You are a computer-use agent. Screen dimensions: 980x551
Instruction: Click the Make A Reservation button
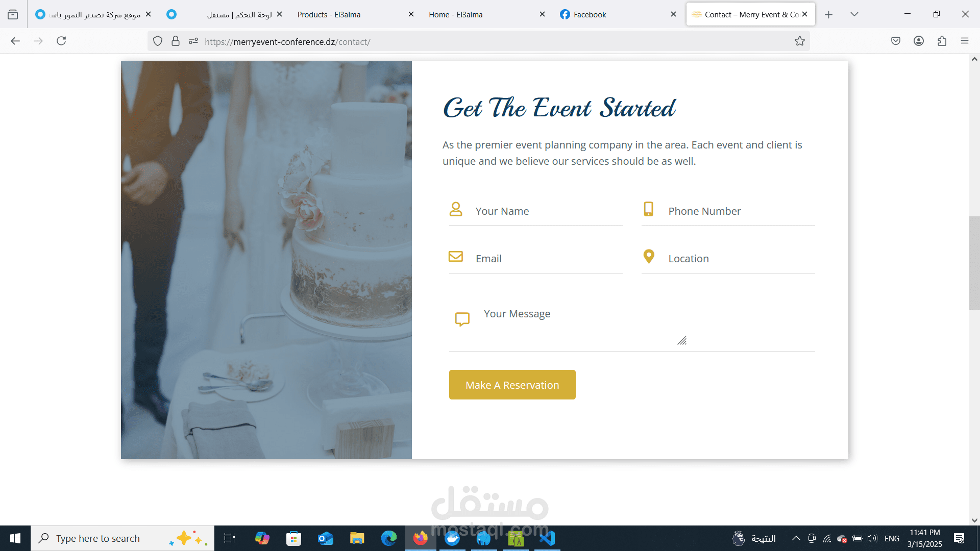pyautogui.click(x=512, y=385)
